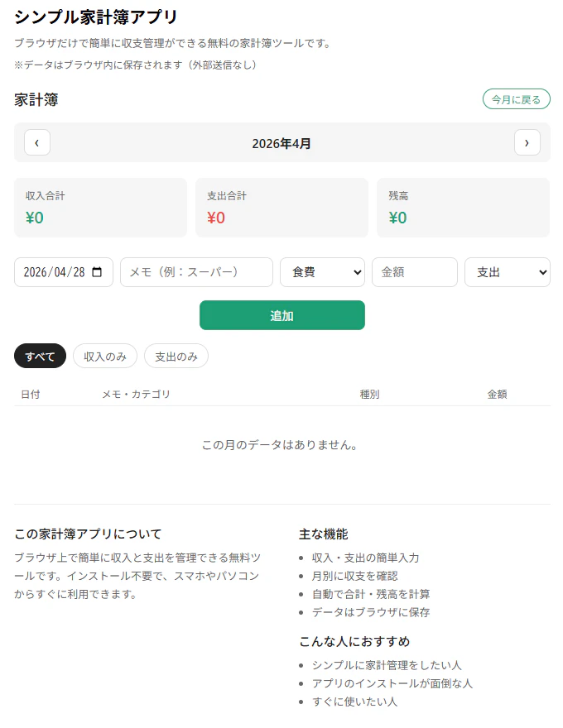This screenshot has height=728, width=563.
Task: Click the 日付 column header
Action: pyautogui.click(x=31, y=395)
